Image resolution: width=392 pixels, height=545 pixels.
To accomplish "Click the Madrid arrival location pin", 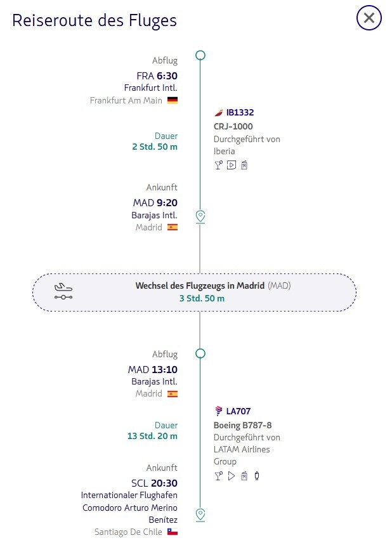I will (200, 216).
